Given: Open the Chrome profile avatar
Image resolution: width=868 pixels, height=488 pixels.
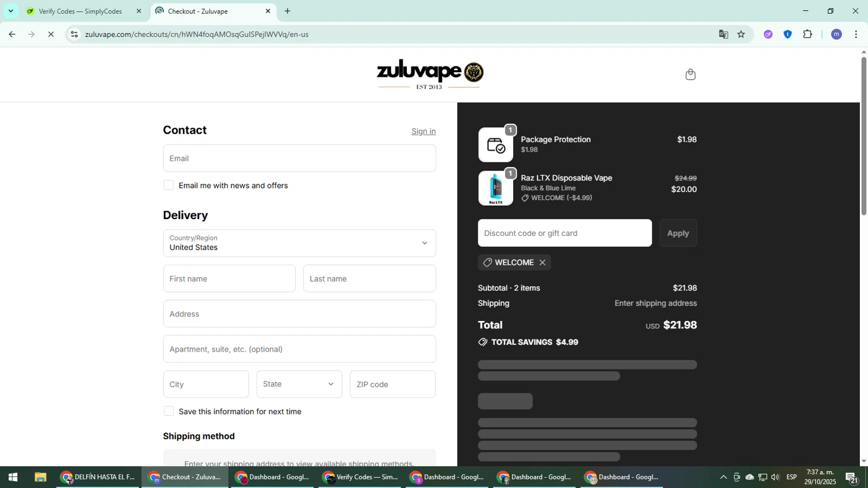Looking at the screenshot, I should 836,34.
